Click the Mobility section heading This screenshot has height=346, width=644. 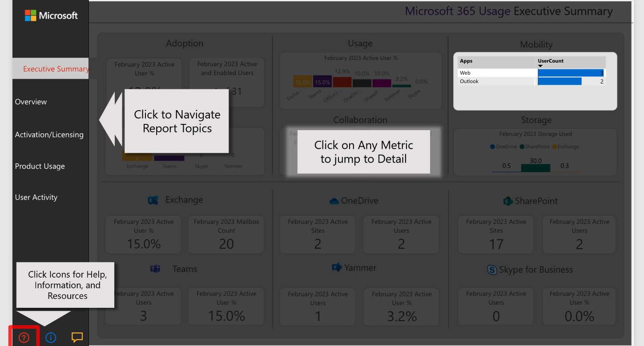click(536, 44)
